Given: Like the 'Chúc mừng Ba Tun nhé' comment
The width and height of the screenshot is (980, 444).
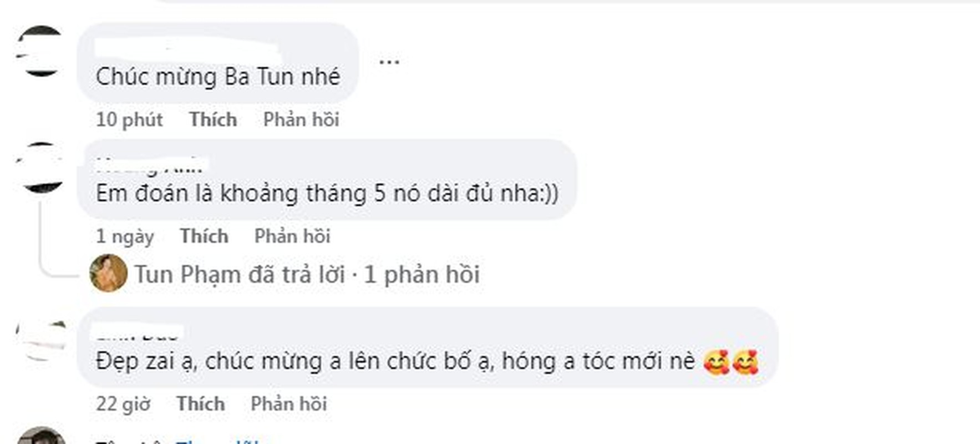Looking at the screenshot, I should tap(212, 119).
